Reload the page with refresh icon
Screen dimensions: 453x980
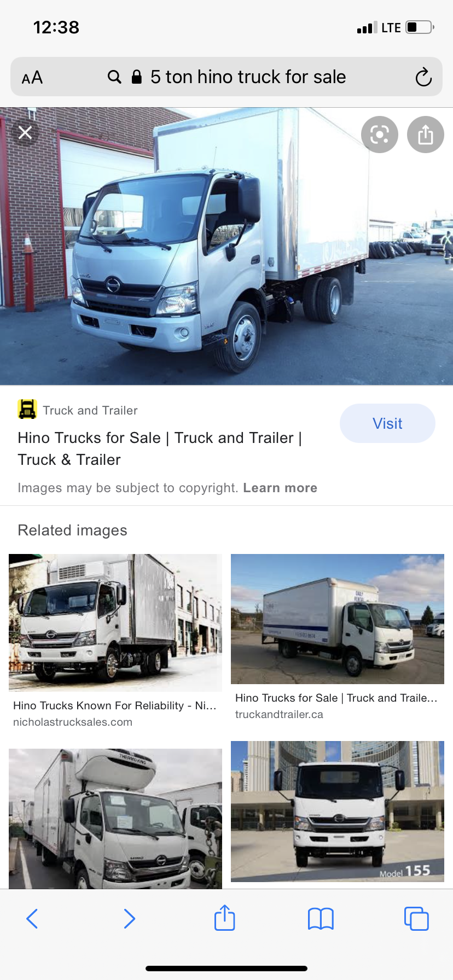pos(423,77)
